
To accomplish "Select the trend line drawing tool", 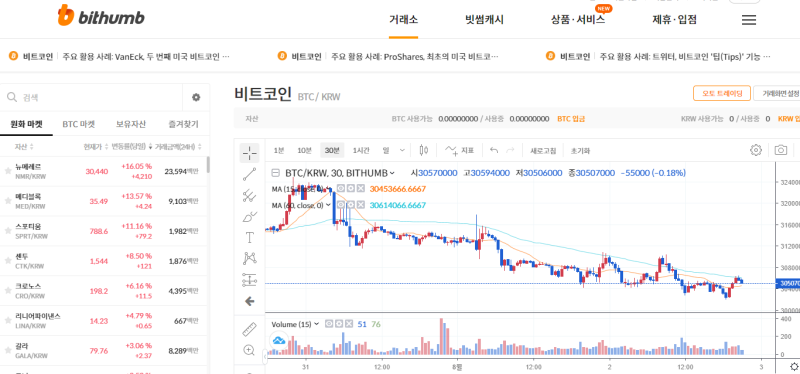I will click(x=249, y=174).
